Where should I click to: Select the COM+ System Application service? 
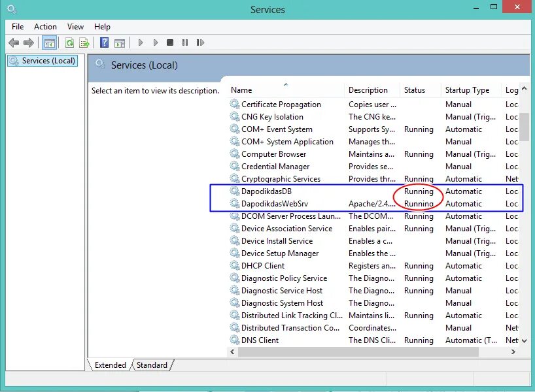[x=373, y=142]
